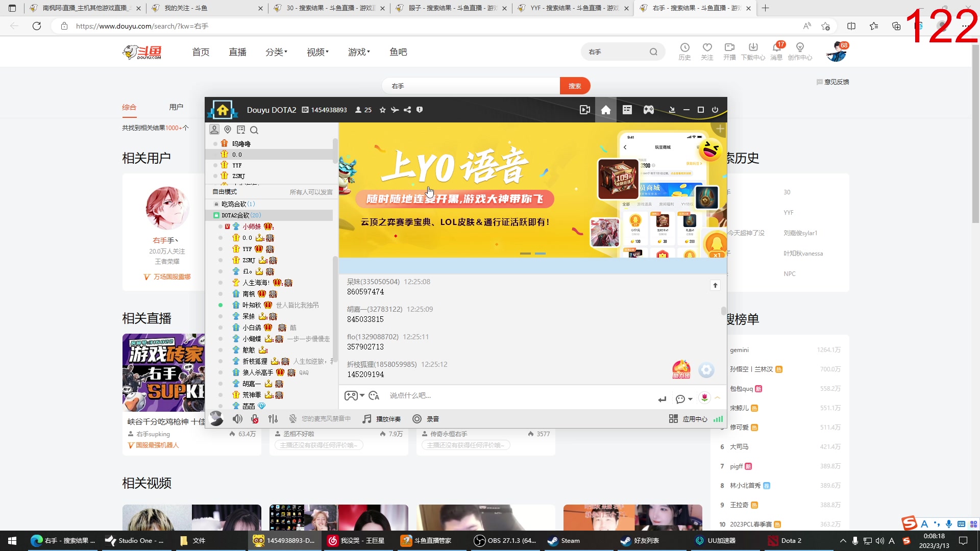
Task: Show user list person icon
Action: pos(214,130)
